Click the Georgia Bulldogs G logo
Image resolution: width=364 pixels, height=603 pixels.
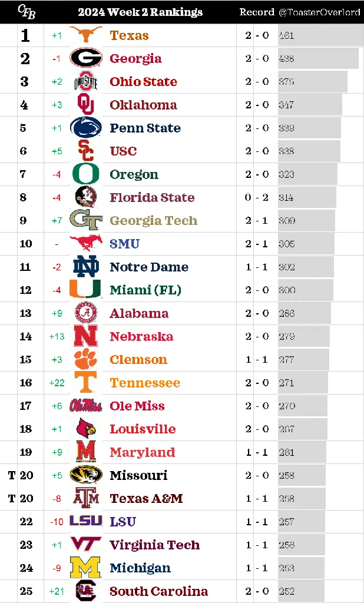86,58
